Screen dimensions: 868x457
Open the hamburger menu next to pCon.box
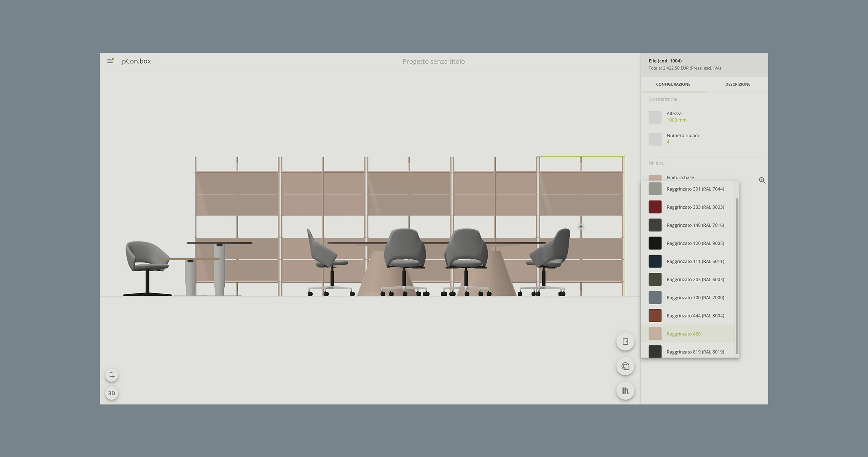[111, 61]
